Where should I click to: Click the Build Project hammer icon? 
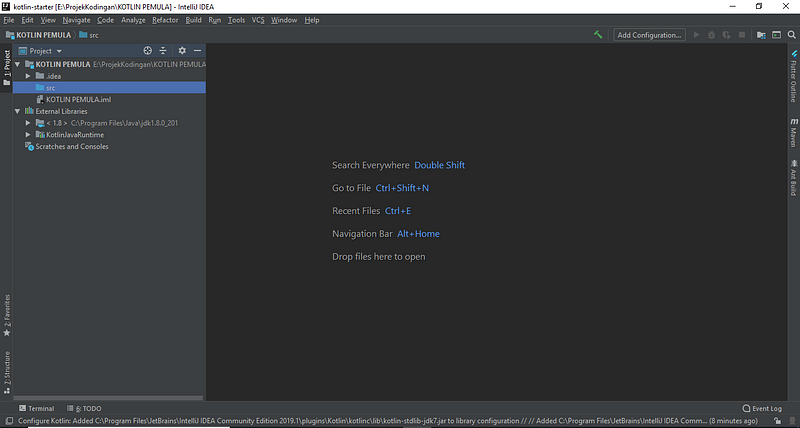(598, 35)
